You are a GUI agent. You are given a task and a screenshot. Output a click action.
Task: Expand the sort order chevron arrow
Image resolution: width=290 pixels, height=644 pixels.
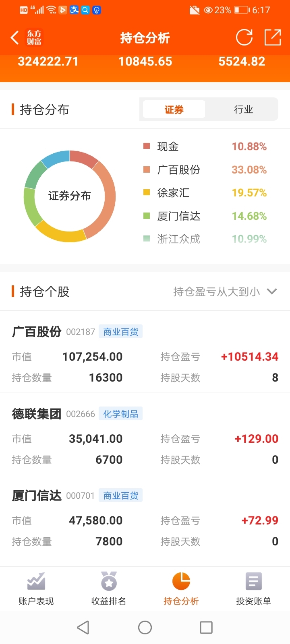pyautogui.click(x=272, y=291)
